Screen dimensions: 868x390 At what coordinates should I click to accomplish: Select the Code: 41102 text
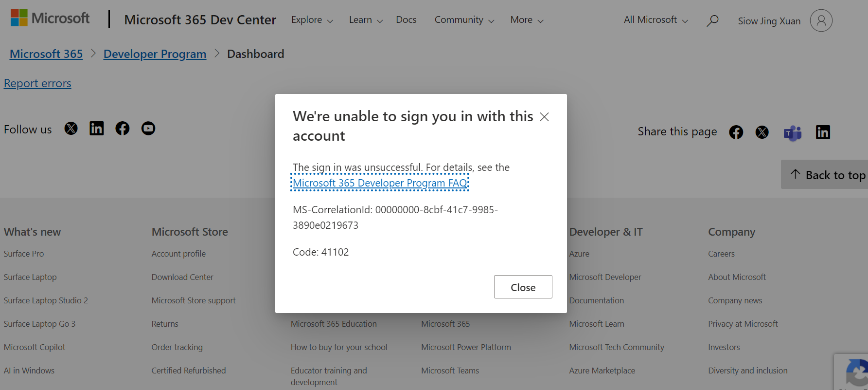[x=320, y=252]
